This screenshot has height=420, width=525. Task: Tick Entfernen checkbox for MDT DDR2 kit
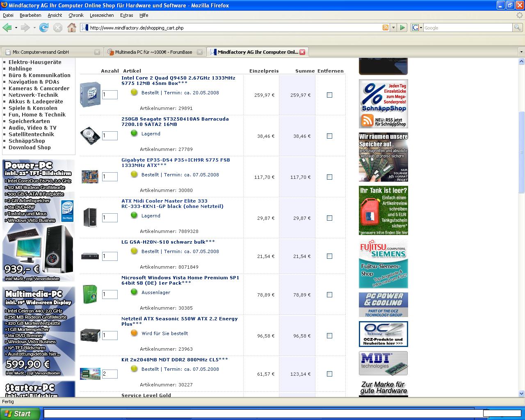pos(329,374)
